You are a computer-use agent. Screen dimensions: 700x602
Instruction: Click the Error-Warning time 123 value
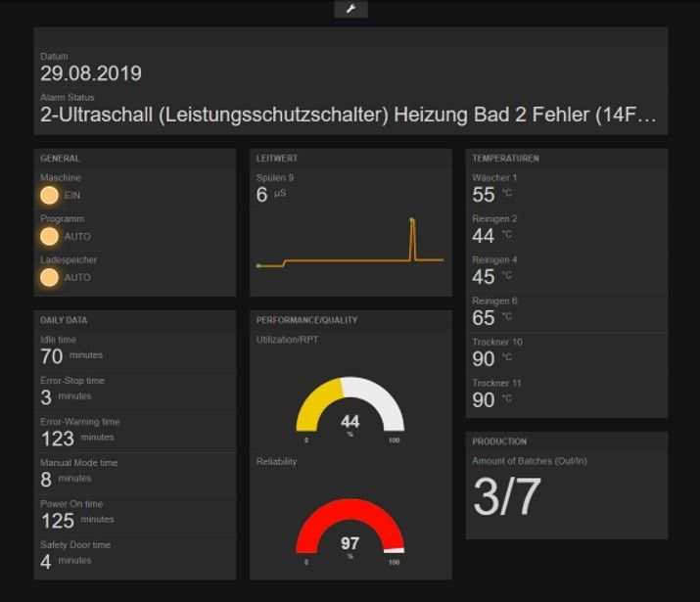click(58, 439)
